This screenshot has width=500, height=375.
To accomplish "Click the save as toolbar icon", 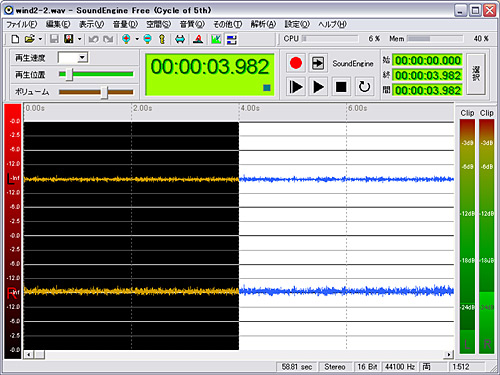I will (x=69, y=39).
